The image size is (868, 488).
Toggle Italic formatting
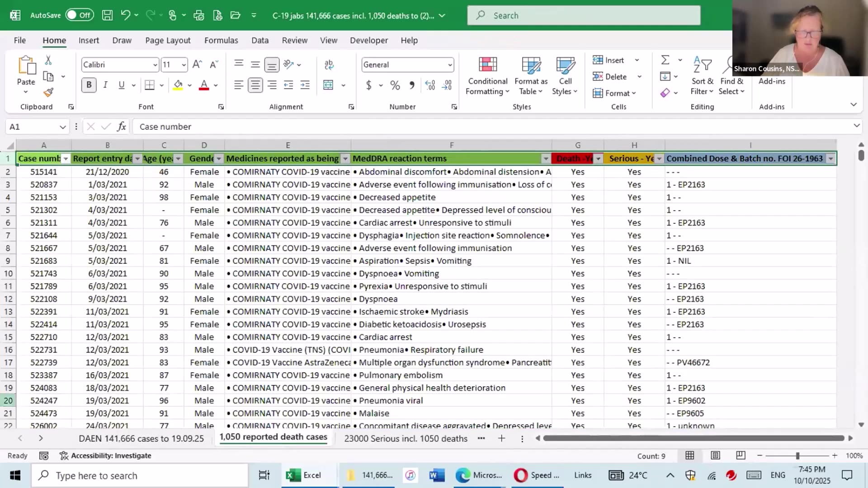coord(105,85)
